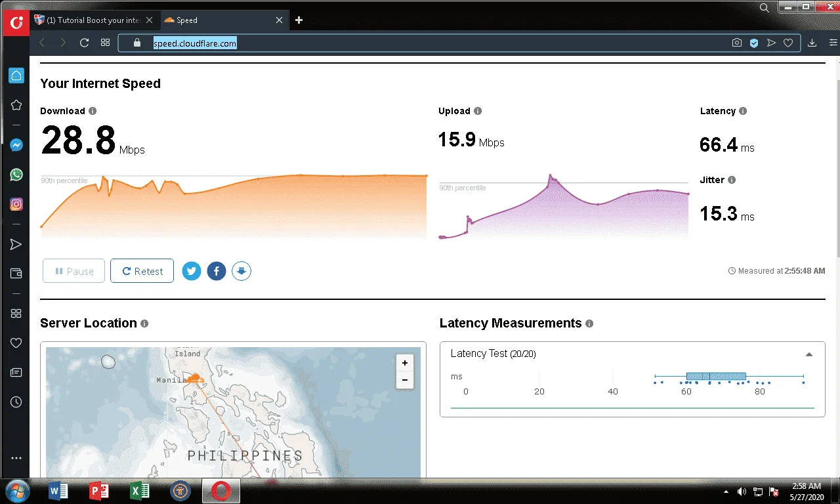Close the Speed tab

click(x=280, y=20)
